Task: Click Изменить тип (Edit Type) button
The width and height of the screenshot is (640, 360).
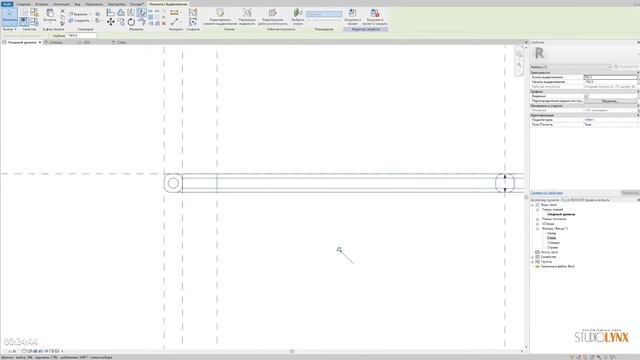Action: click(627, 67)
